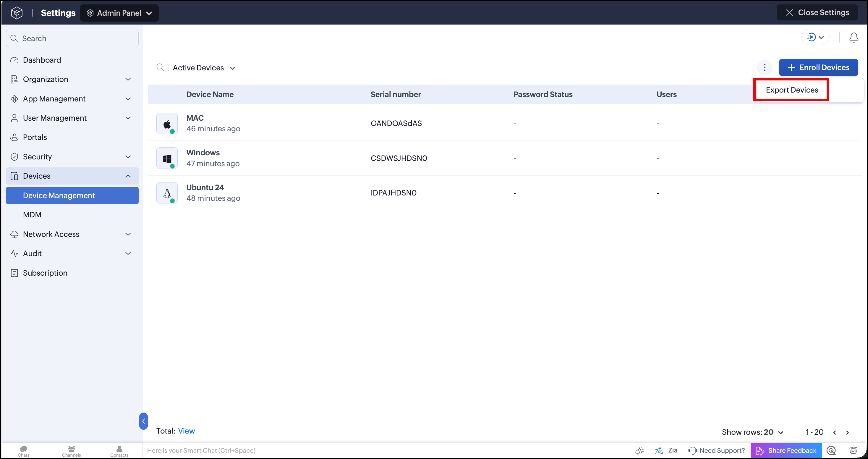Open the Windows device name

coord(203,153)
